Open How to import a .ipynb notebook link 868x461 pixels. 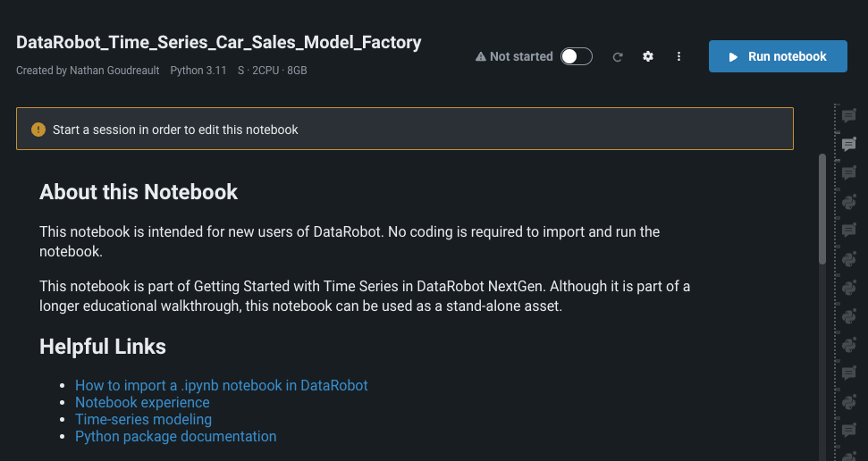(221, 385)
